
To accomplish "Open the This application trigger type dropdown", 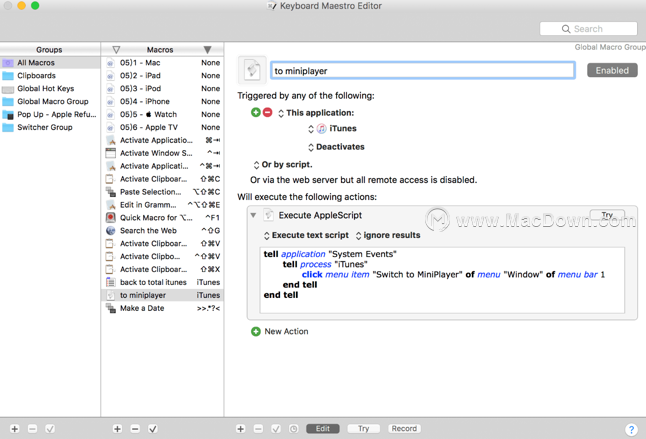I will (316, 113).
